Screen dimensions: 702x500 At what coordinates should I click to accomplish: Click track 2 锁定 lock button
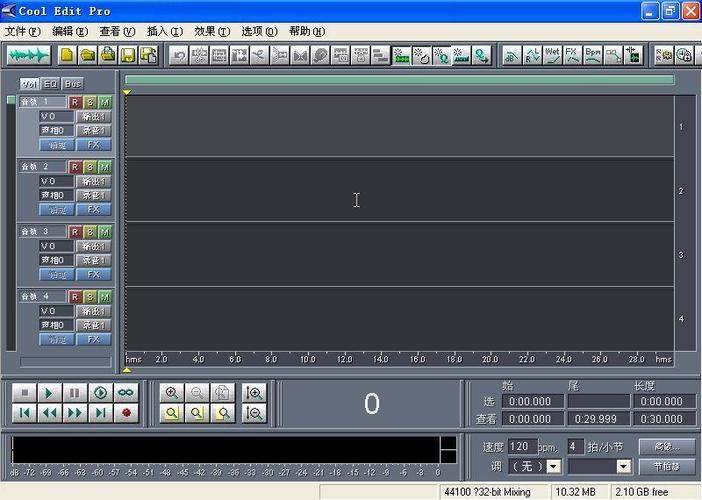click(57, 210)
